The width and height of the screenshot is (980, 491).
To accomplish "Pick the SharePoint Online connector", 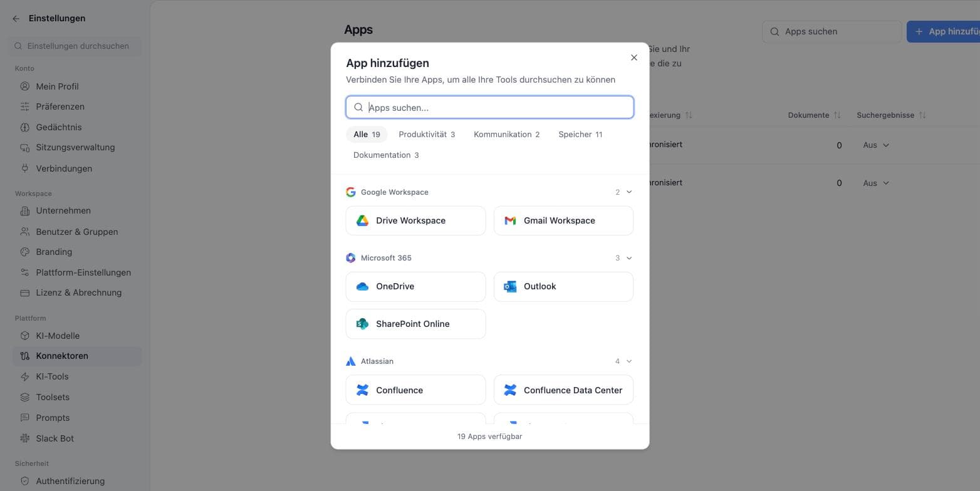I will pos(415,324).
